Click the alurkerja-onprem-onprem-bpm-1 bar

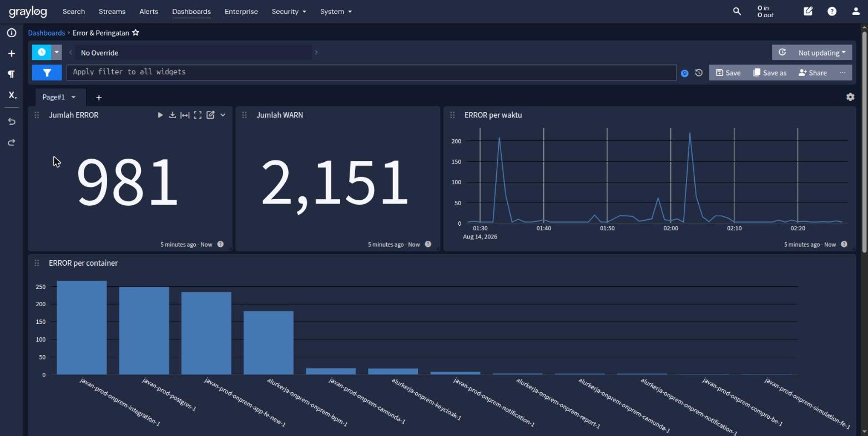pyautogui.click(x=269, y=343)
